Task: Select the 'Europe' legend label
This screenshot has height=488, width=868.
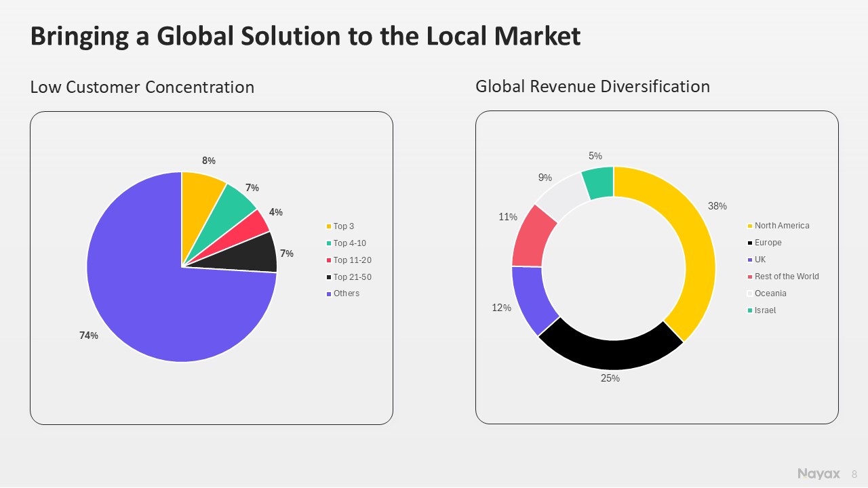Action: tap(768, 243)
